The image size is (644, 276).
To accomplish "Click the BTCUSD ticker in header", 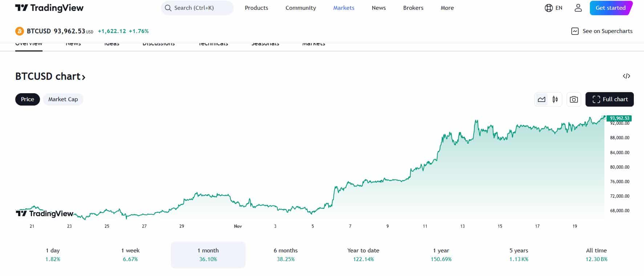I will [39, 31].
